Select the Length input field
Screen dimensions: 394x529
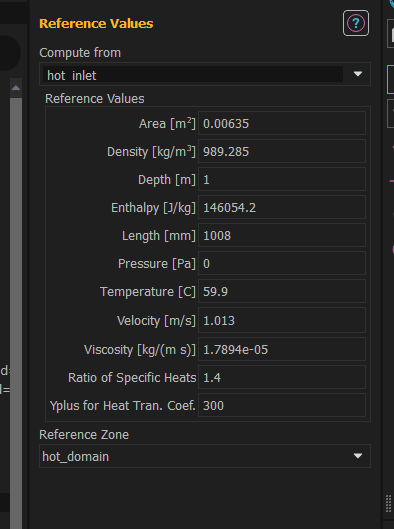coord(282,235)
